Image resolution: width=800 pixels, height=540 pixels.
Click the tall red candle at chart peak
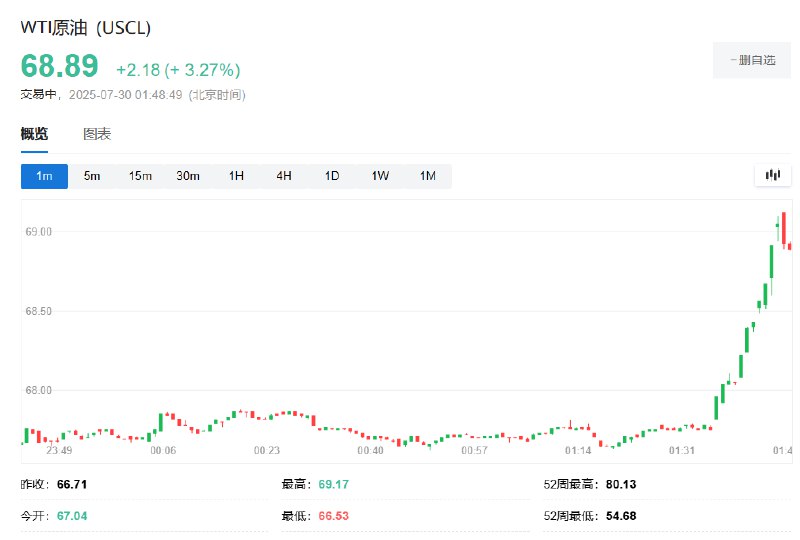tap(784, 229)
